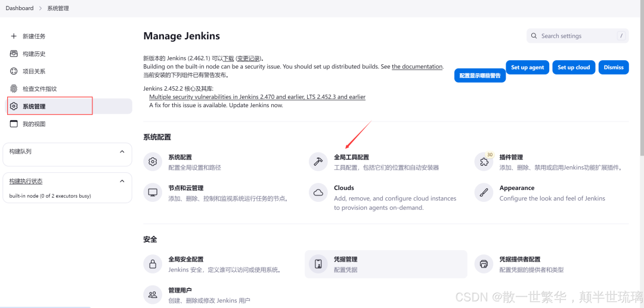Open 凭据管理 title text
Viewport: 644px width, 308px height.
click(345, 259)
